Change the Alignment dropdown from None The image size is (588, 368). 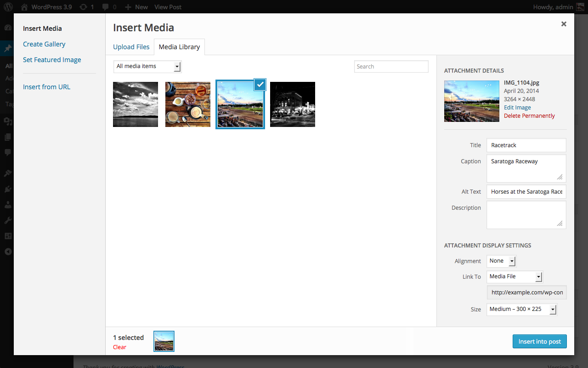point(501,261)
